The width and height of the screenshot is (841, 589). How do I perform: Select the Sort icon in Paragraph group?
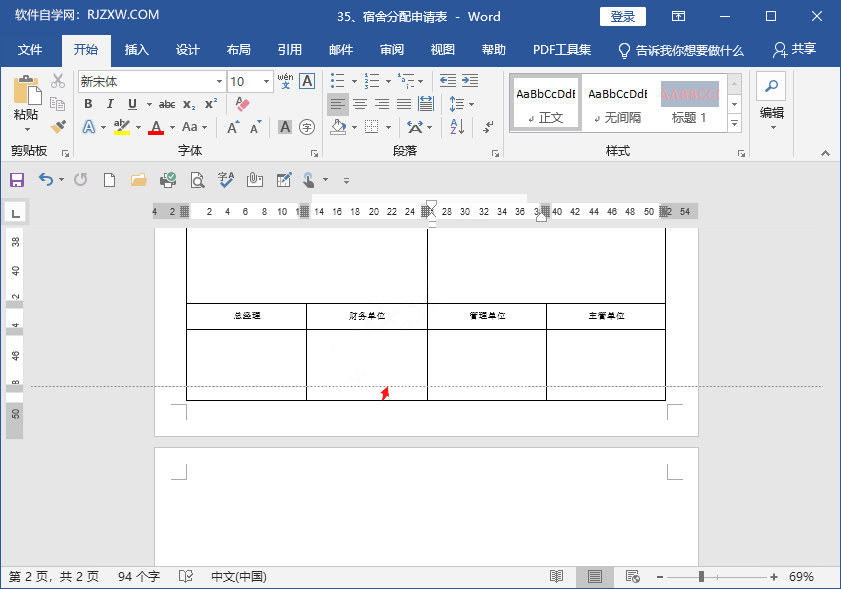pos(457,127)
